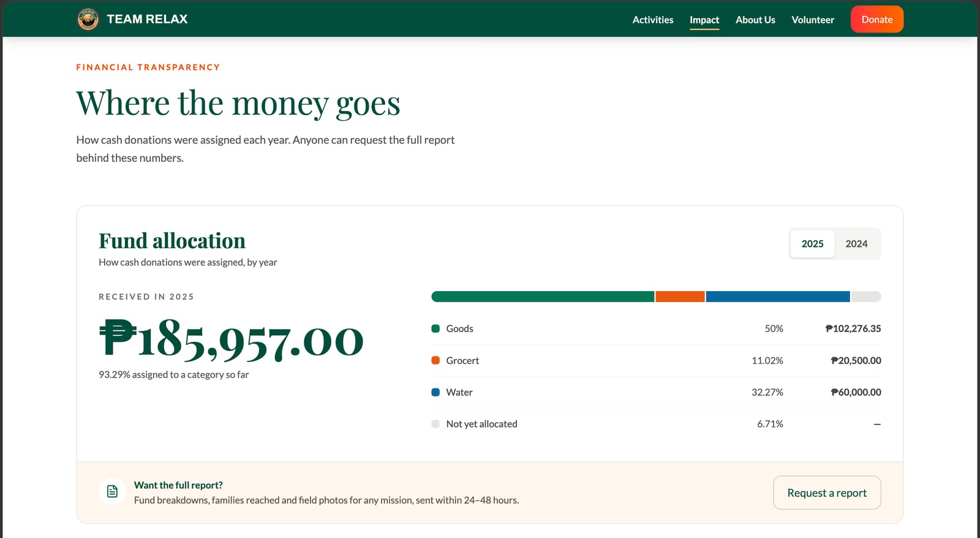This screenshot has height=538, width=980.
Task: Click the 'Fund breakdowns, families reached' description text
Action: pos(326,500)
